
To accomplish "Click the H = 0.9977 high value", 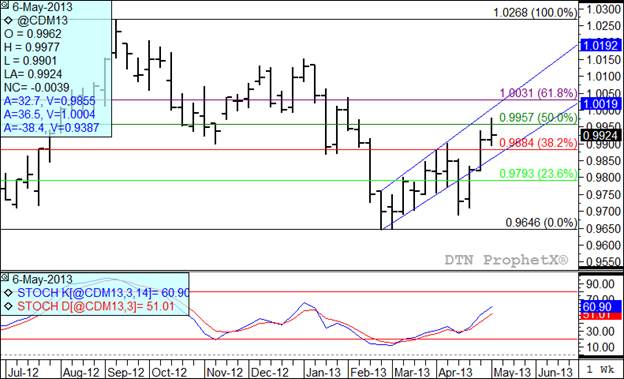I will [x=32, y=47].
